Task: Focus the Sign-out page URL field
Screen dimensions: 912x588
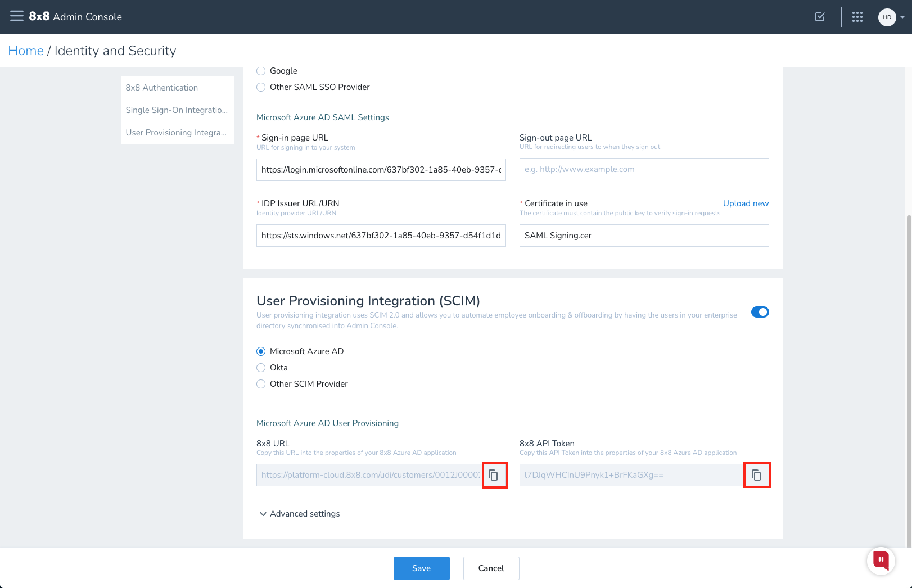Action: pyautogui.click(x=644, y=169)
